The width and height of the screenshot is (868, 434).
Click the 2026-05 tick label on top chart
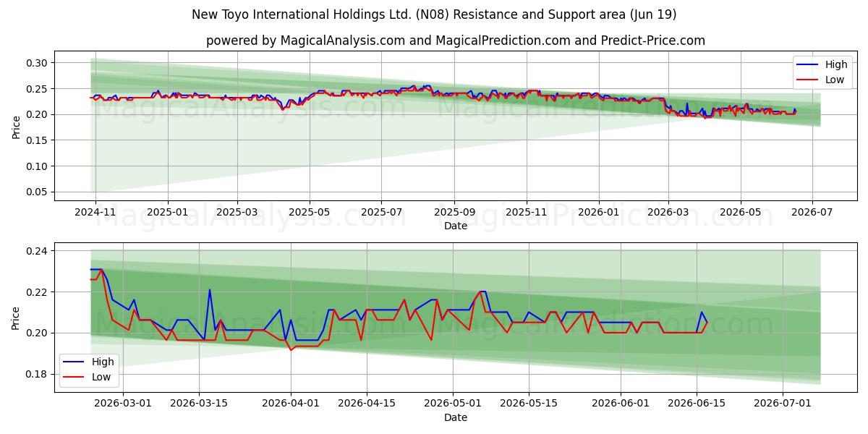click(x=742, y=213)
